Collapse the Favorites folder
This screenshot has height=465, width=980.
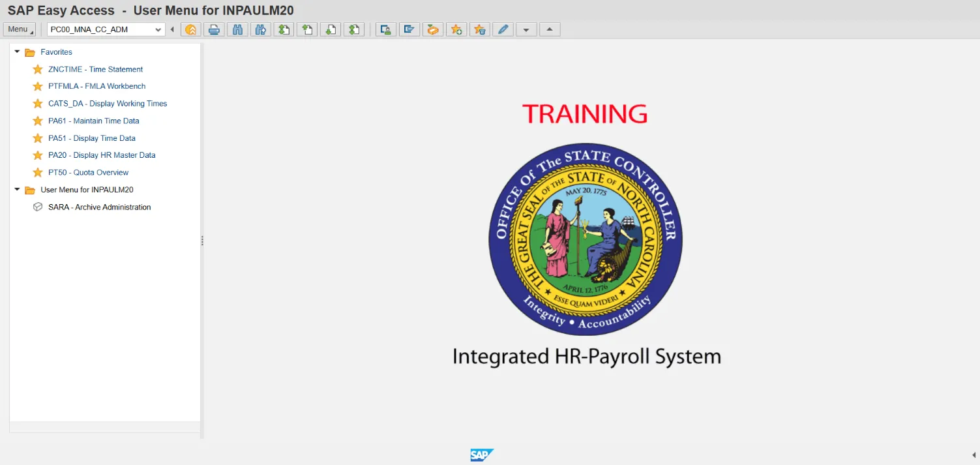click(17, 52)
